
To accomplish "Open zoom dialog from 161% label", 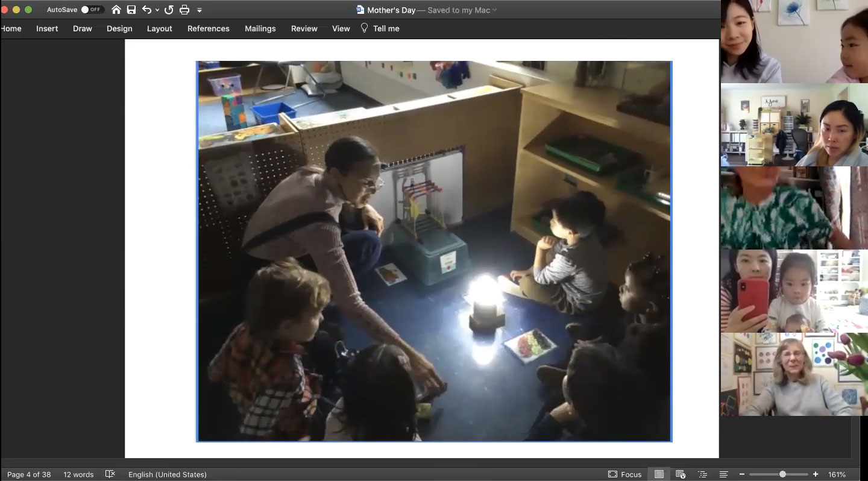I will tap(837, 474).
